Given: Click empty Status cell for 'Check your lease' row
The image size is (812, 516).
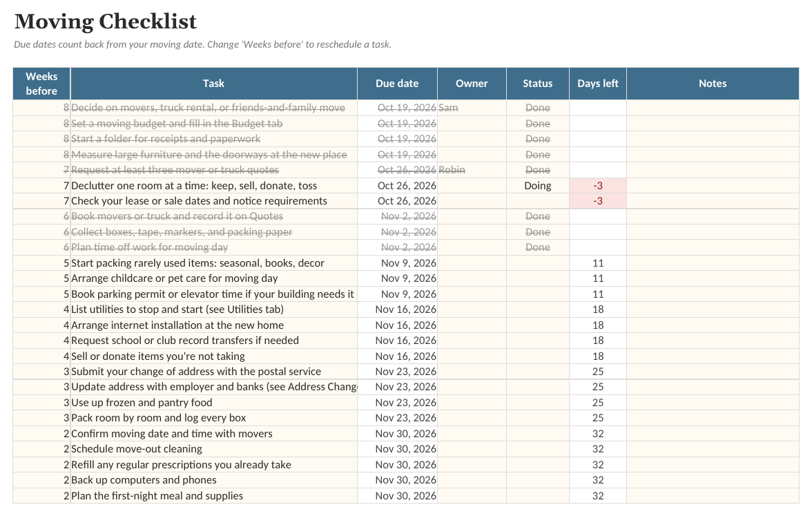Looking at the screenshot, I should pos(537,201).
